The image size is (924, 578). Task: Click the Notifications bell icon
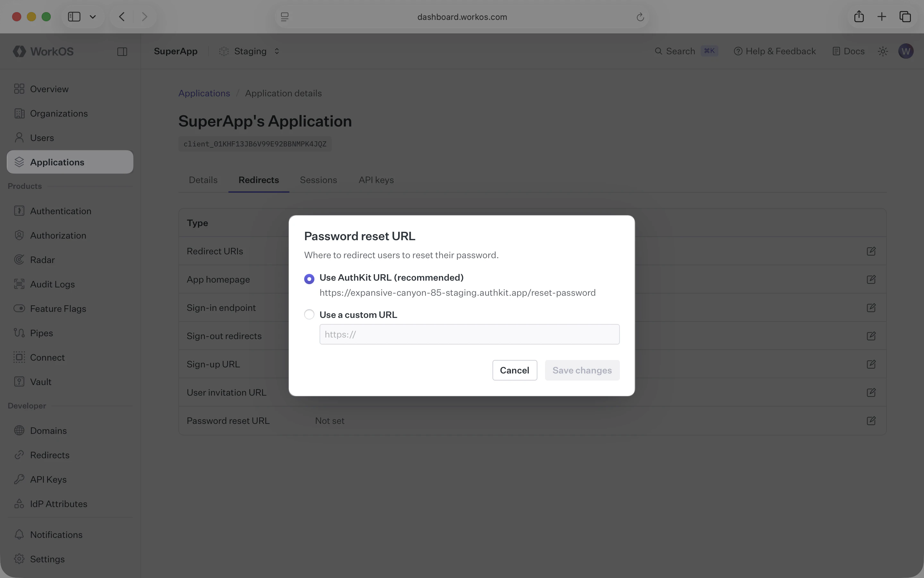(19, 534)
